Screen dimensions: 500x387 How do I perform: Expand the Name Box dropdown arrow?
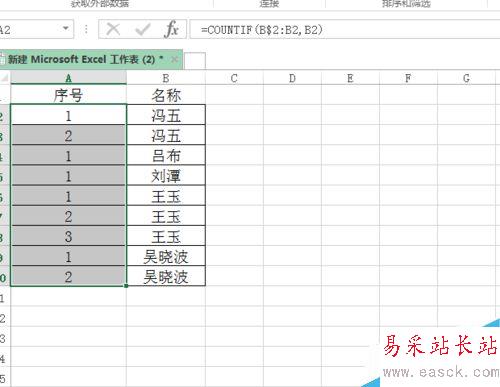tap(66, 29)
